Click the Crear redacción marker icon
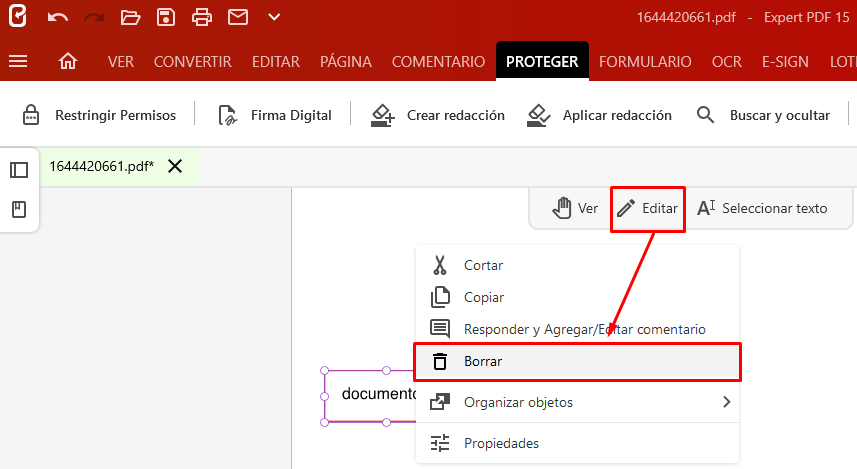Image resolution: width=857 pixels, height=469 pixels. 383,115
